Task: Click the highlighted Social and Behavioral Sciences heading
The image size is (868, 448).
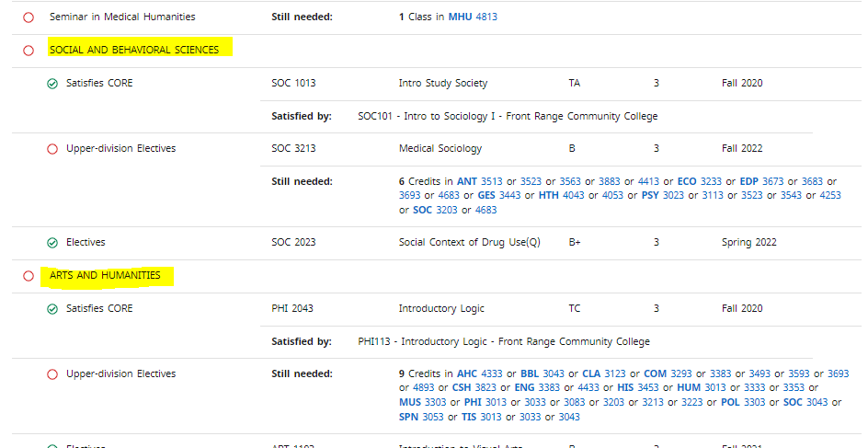Action: [x=134, y=50]
